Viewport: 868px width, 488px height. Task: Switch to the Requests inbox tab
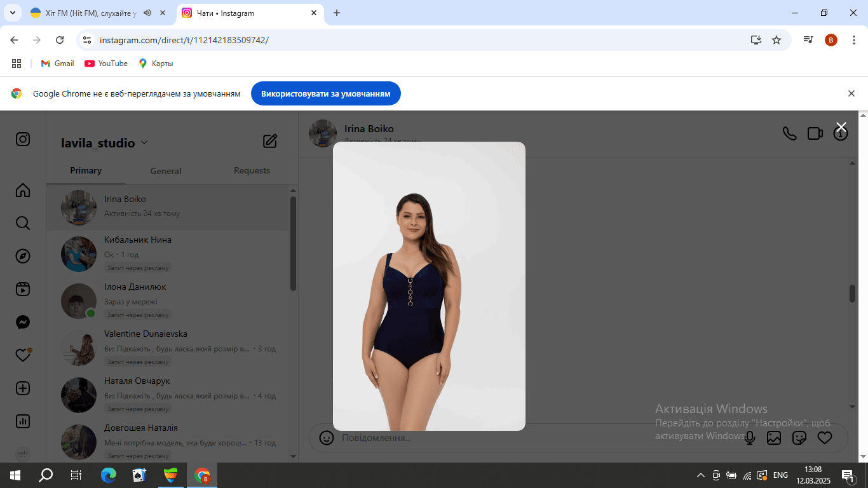[252, 170]
